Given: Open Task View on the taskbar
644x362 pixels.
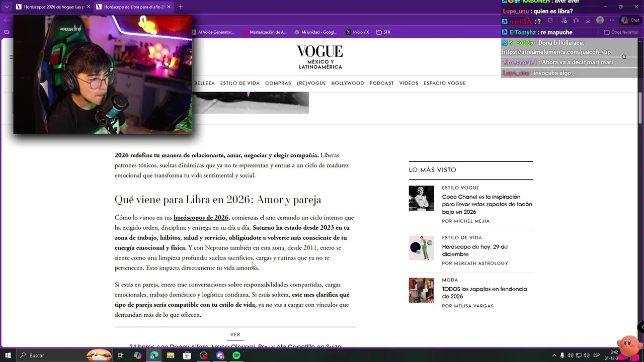Looking at the screenshot, I should click(121, 355).
